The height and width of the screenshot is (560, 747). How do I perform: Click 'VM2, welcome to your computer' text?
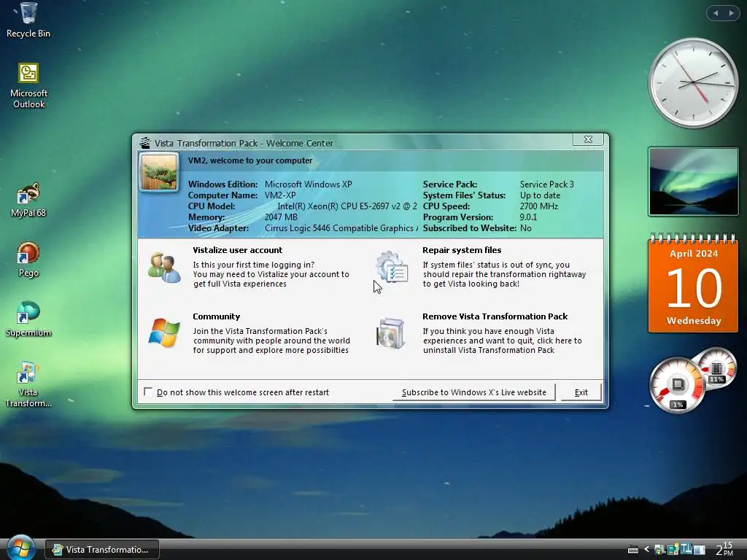pos(250,160)
